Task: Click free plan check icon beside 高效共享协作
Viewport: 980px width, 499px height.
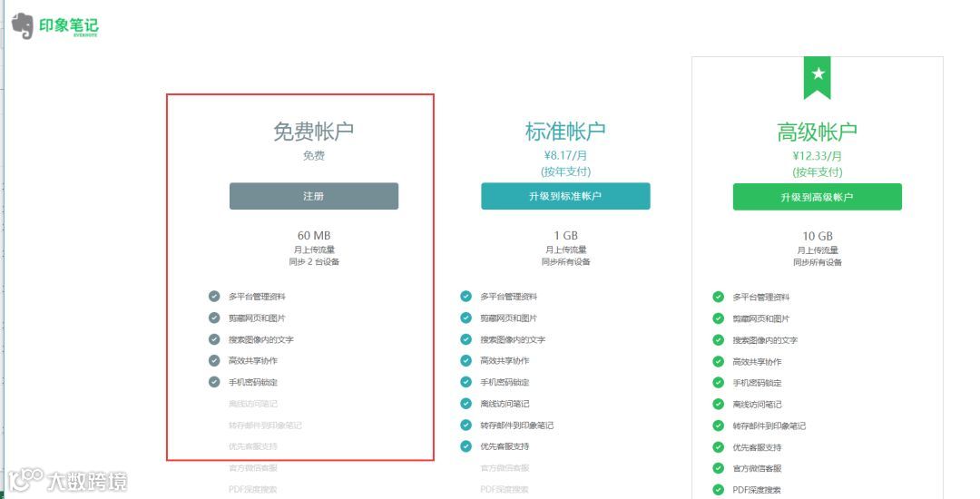Action: coord(214,360)
